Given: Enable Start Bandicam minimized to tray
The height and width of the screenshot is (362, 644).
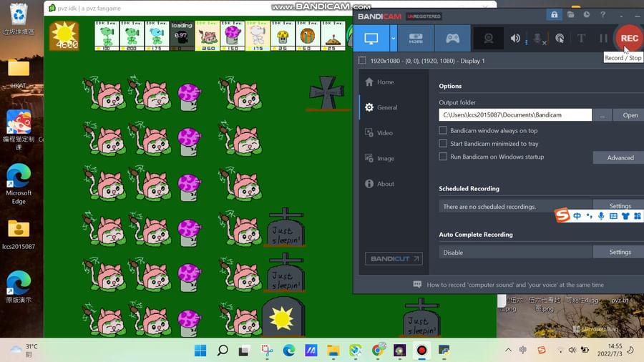Looking at the screenshot, I should (443, 144).
